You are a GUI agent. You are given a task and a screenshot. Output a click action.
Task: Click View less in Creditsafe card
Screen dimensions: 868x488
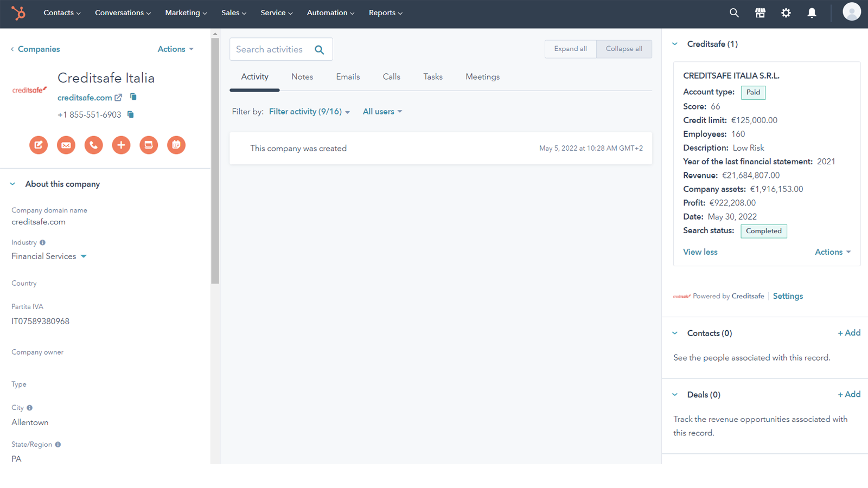[700, 252]
